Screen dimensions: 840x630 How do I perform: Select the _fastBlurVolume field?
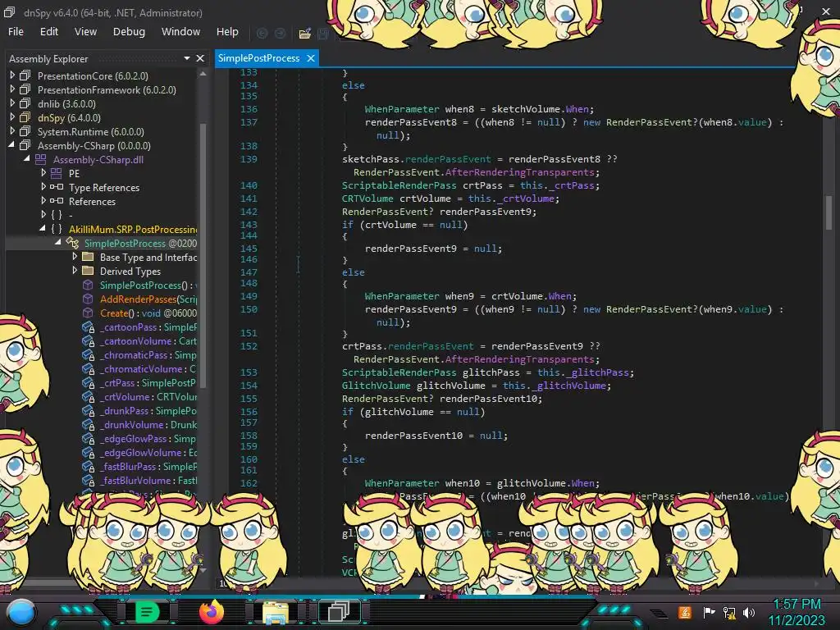pos(148,480)
